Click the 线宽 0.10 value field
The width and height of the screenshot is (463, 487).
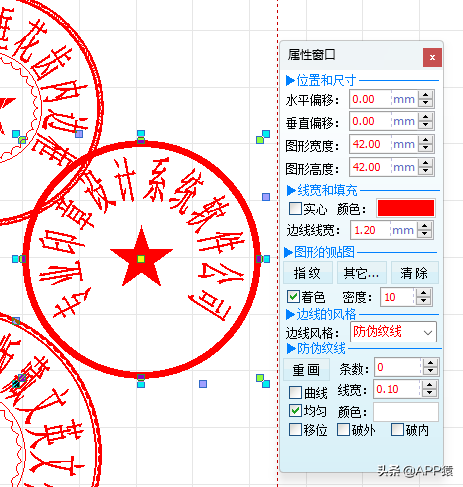[x=397, y=389]
